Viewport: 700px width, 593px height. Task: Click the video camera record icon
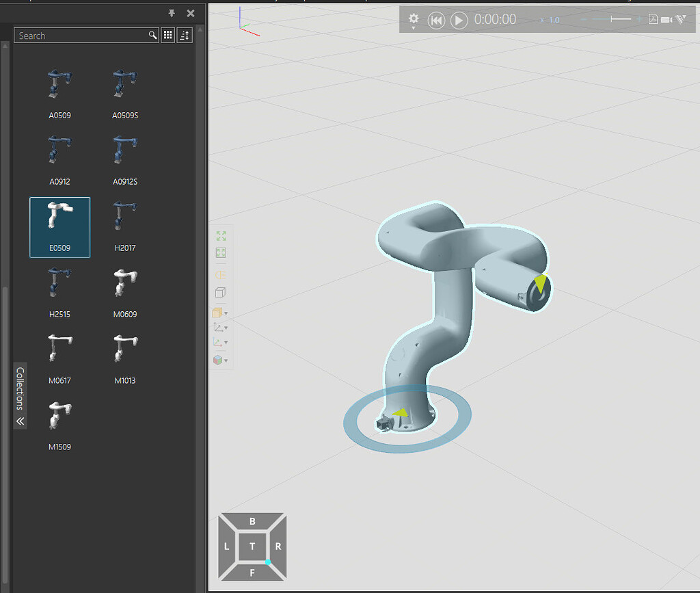point(667,20)
